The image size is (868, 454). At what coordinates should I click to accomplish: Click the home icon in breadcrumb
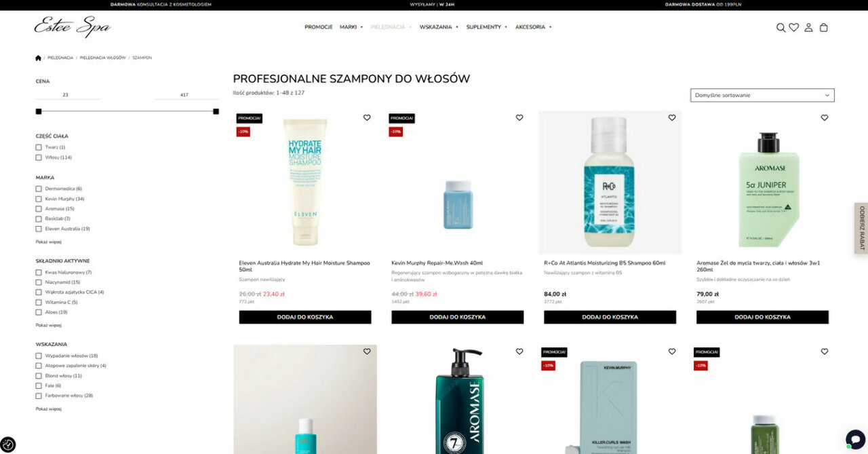point(38,58)
